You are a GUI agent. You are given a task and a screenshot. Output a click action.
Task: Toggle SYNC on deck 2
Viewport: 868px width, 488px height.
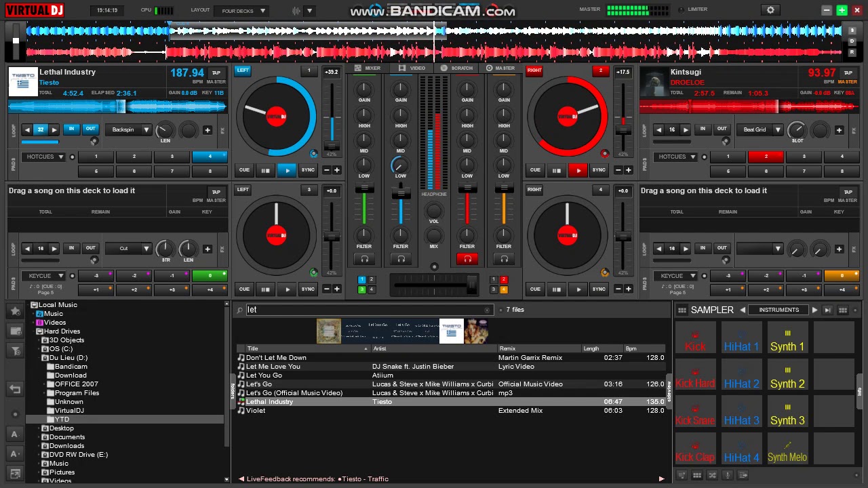tap(599, 170)
